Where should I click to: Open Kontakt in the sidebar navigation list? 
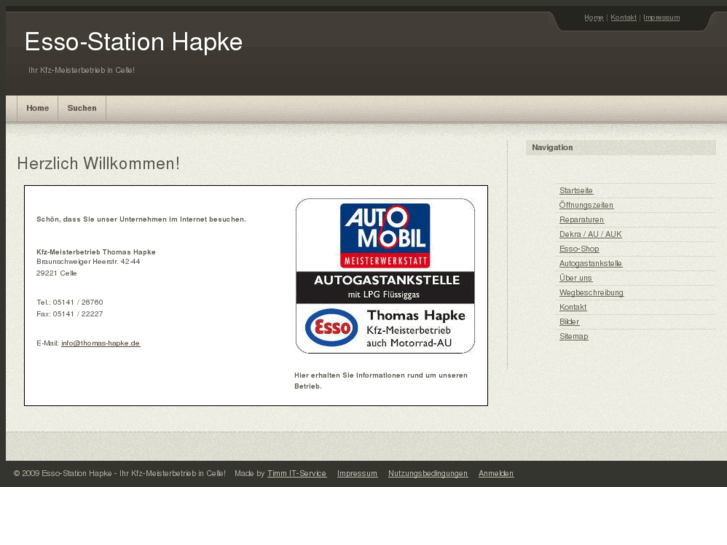point(573,307)
